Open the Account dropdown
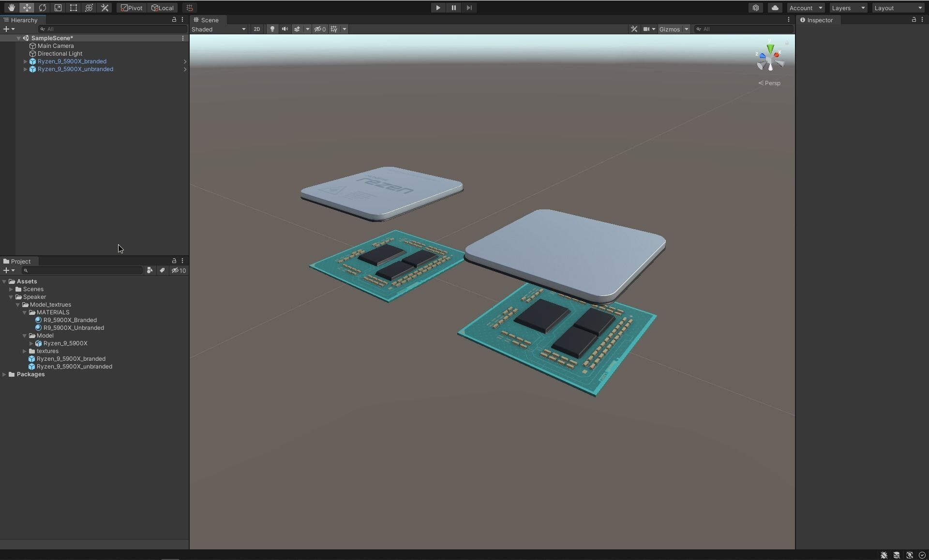The height and width of the screenshot is (560, 929). pyautogui.click(x=806, y=8)
